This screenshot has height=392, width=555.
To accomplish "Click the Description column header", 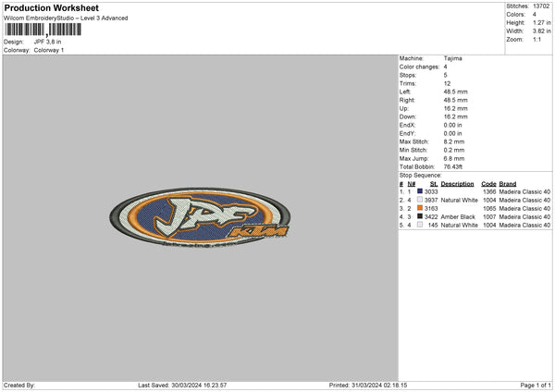I will (457, 184).
